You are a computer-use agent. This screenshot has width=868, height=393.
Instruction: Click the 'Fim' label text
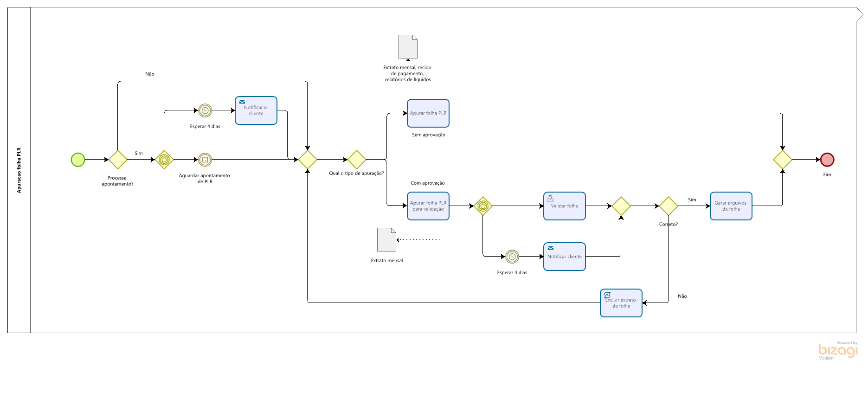tap(827, 175)
